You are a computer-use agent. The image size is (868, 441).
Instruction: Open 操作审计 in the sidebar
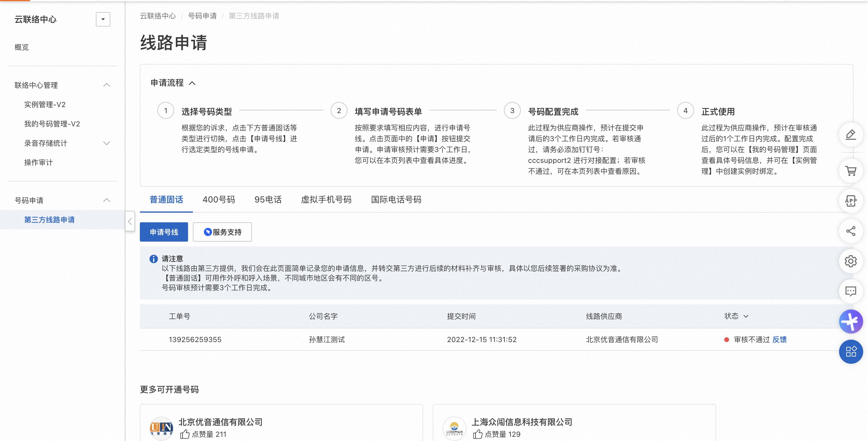click(38, 163)
